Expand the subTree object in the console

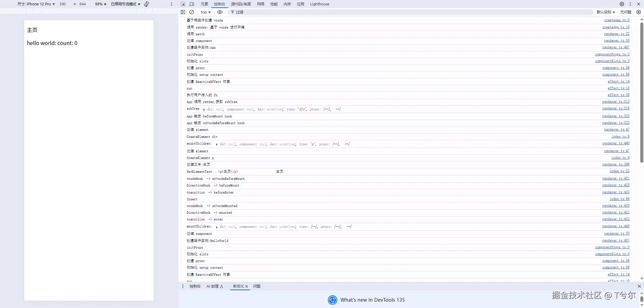[x=204, y=109]
